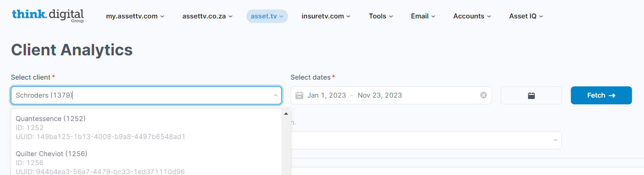Open the my.assettv.com menu

[135, 16]
